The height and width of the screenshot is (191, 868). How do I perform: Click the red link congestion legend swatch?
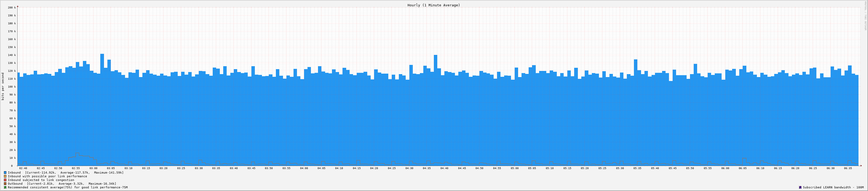(5, 180)
